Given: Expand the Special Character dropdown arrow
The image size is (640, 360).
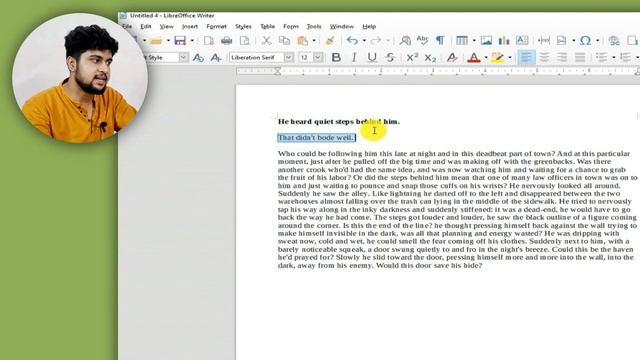Looking at the screenshot, I should (598, 41).
